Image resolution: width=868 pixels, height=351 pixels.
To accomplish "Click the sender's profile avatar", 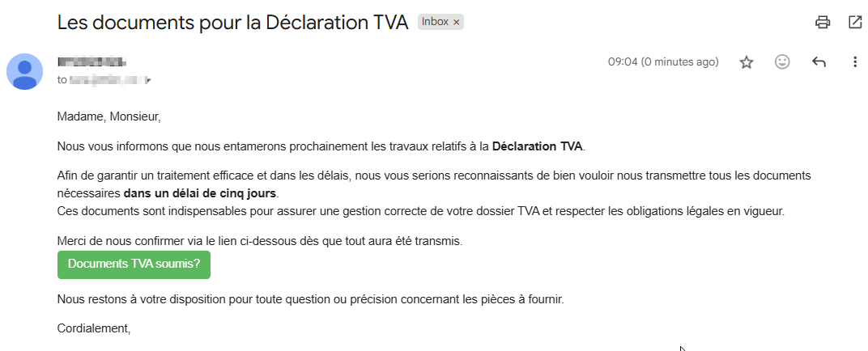I will (24, 72).
